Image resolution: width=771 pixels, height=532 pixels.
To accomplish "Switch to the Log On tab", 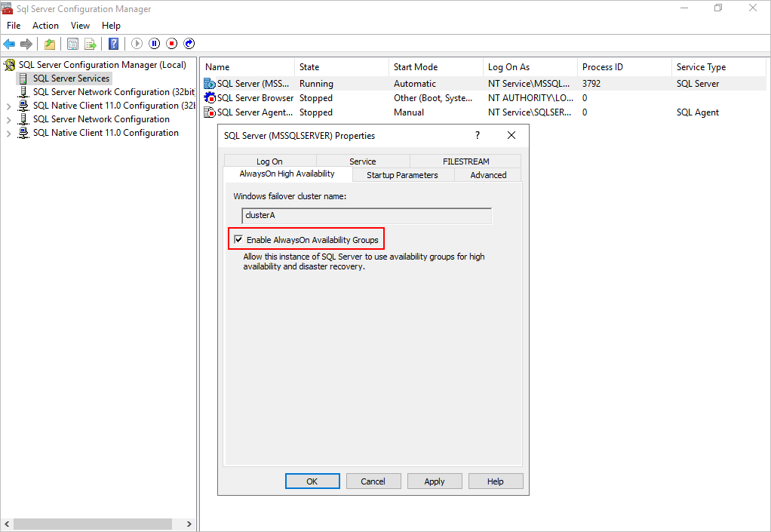I will [x=269, y=161].
